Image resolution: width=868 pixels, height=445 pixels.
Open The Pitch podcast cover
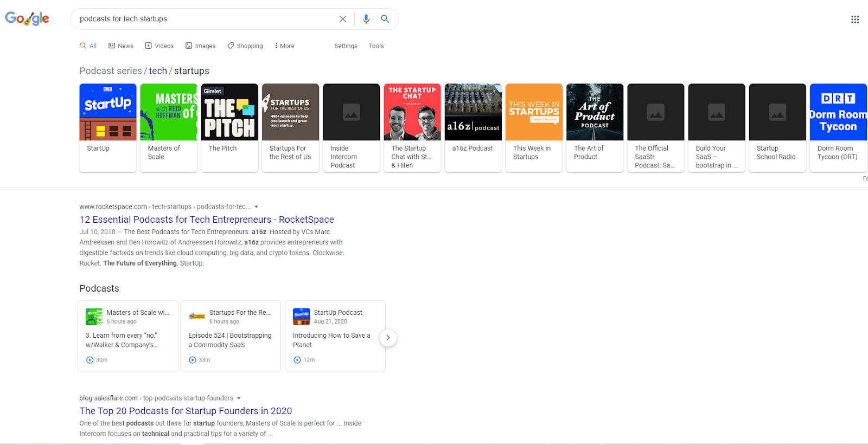click(229, 112)
